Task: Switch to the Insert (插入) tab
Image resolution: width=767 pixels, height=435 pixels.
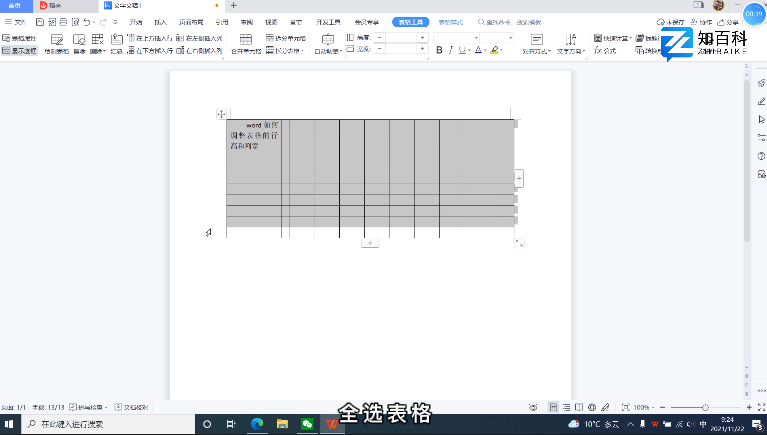Action: click(160, 22)
